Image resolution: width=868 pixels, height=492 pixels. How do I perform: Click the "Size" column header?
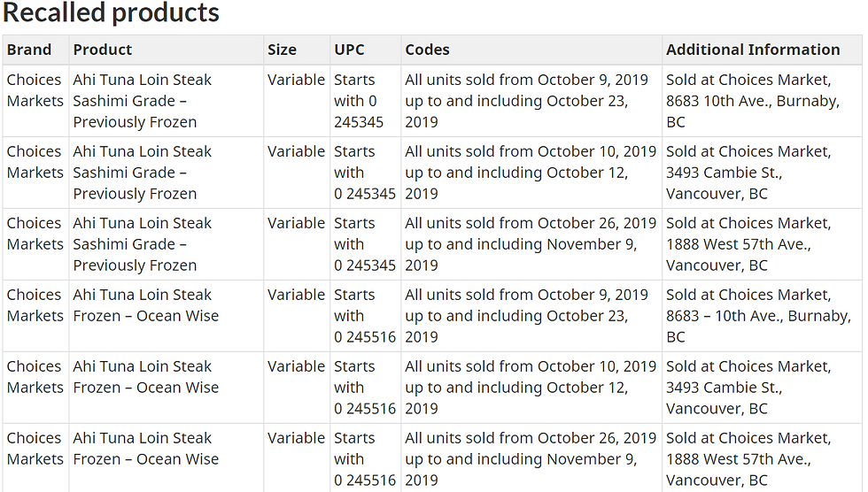pyautogui.click(x=282, y=50)
